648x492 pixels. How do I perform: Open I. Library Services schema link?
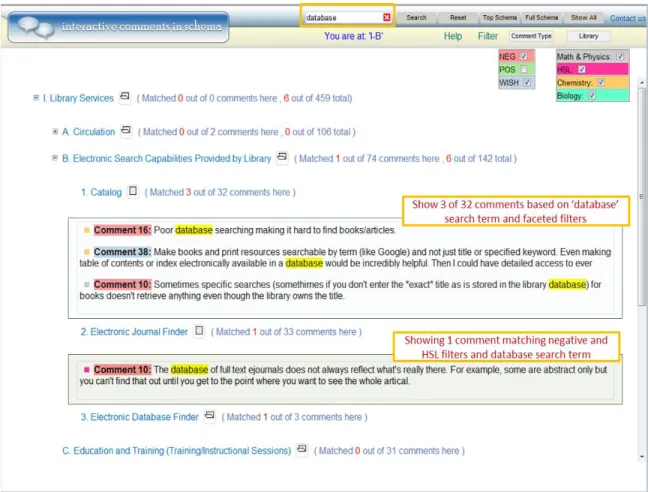click(78, 98)
